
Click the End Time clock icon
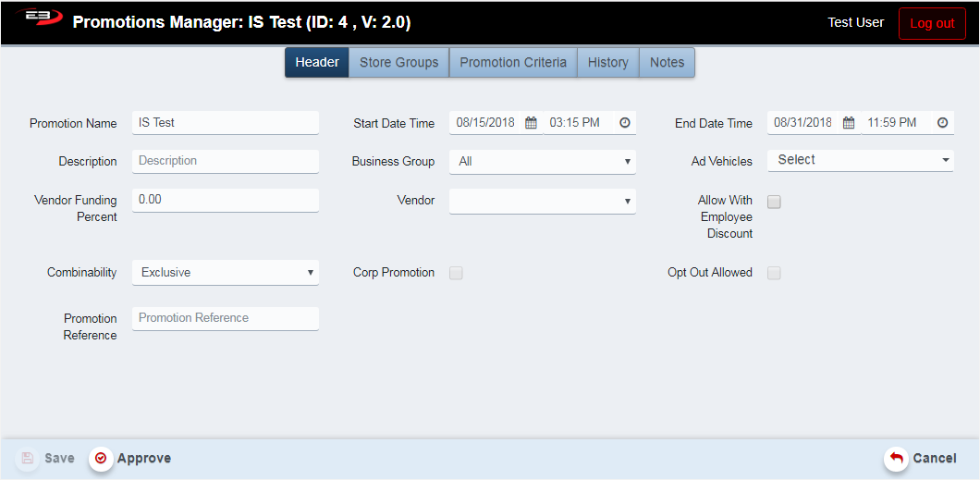point(942,123)
